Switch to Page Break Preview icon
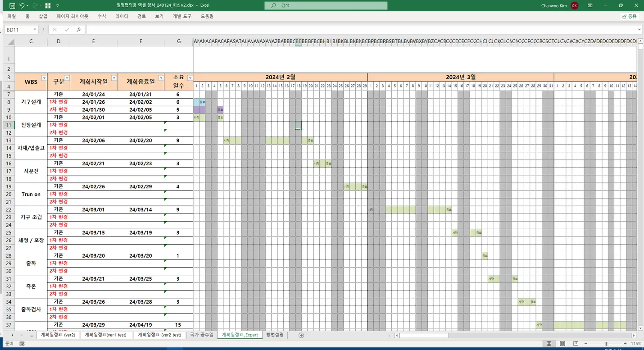This screenshot has height=350, width=644. [x=575, y=344]
